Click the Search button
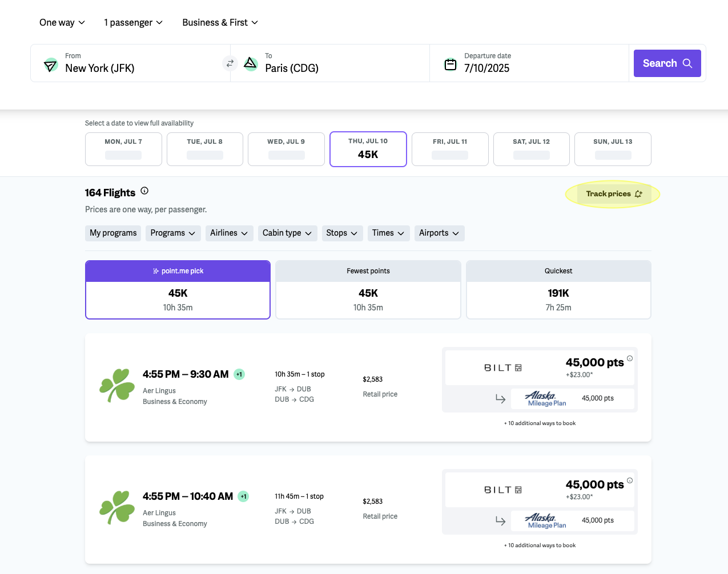 (x=667, y=63)
